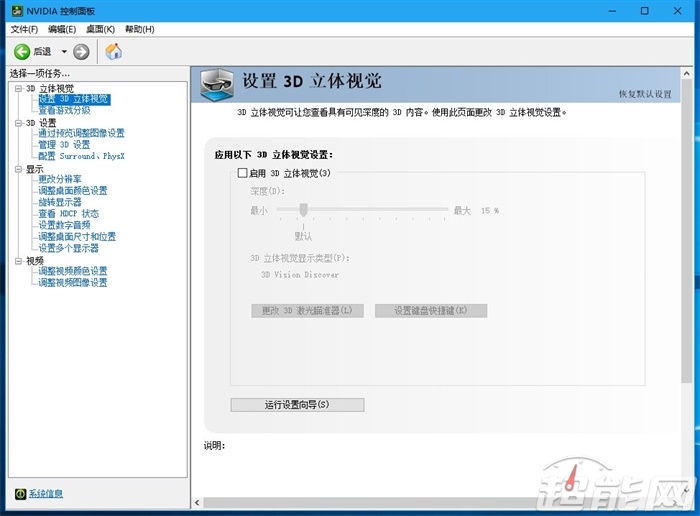Open 调整桌面颜色设置
Screen dimensions: 700x516
[73, 191]
